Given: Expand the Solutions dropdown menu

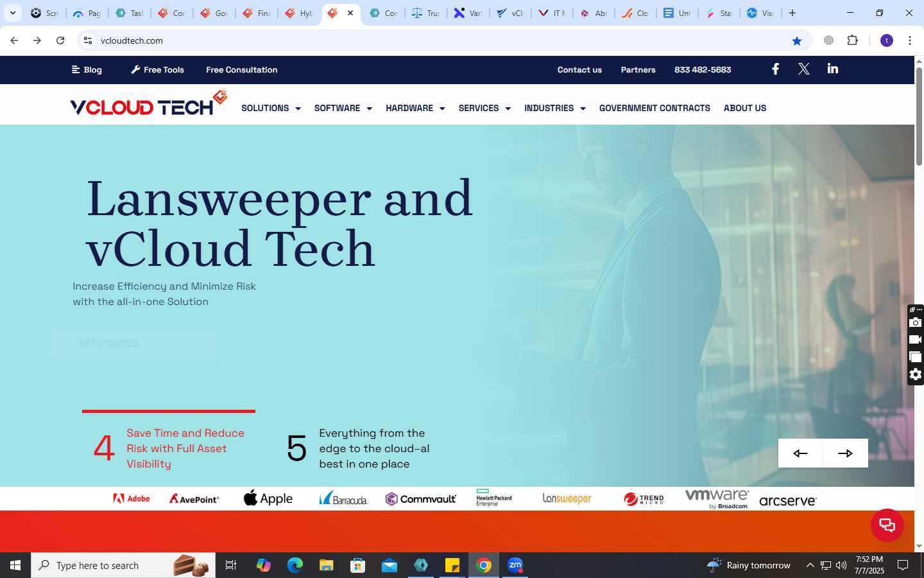Looking at the screenshot, I should point(271,108).
